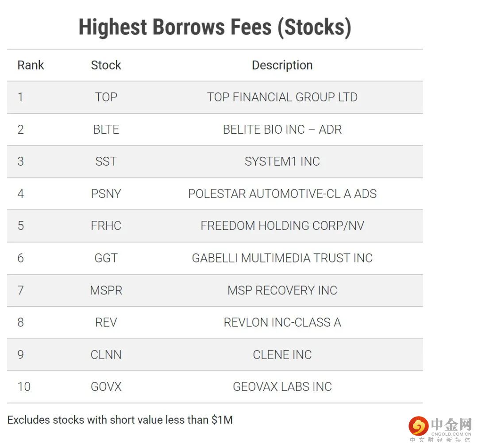The width and height of the screenshot is (478, 448).
Task: Select POLESTAR AUTOMOTIVE-CL A ADS row text
Action: pyautogui.click(x=282, y=194)
